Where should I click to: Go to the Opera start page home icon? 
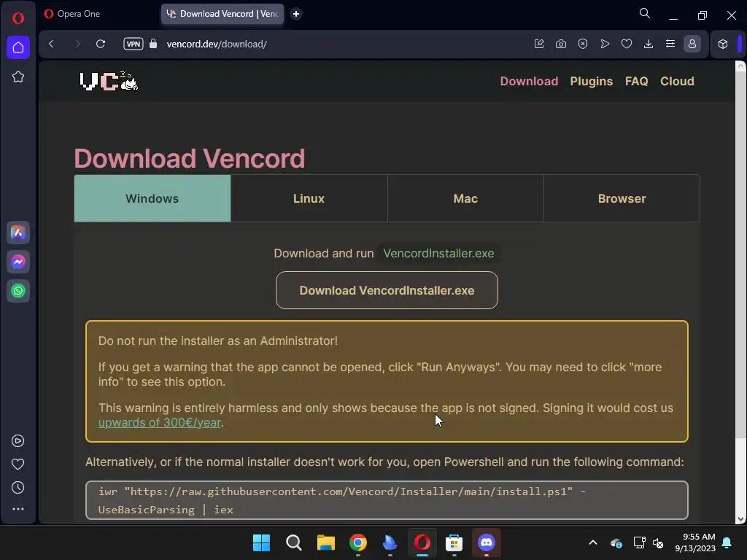point(18,47)
